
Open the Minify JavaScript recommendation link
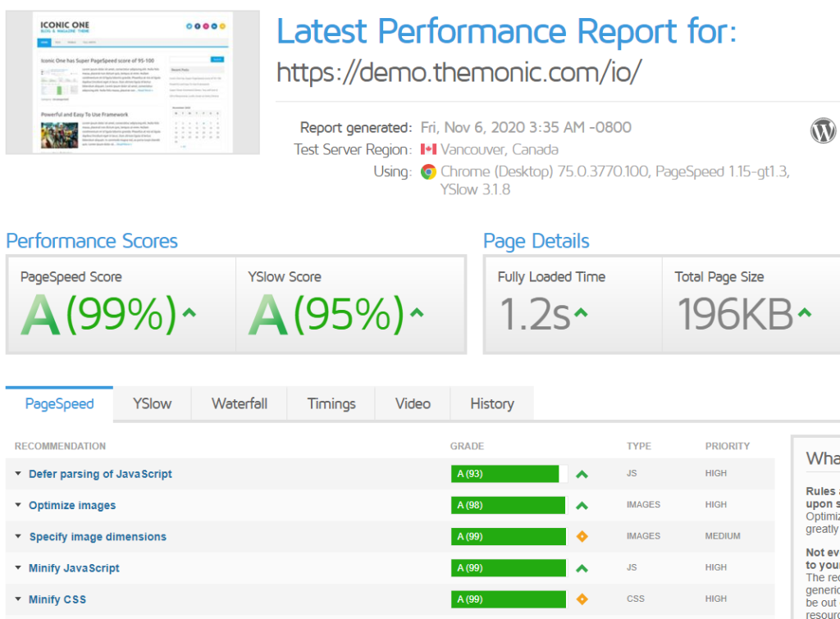(74, 568)
